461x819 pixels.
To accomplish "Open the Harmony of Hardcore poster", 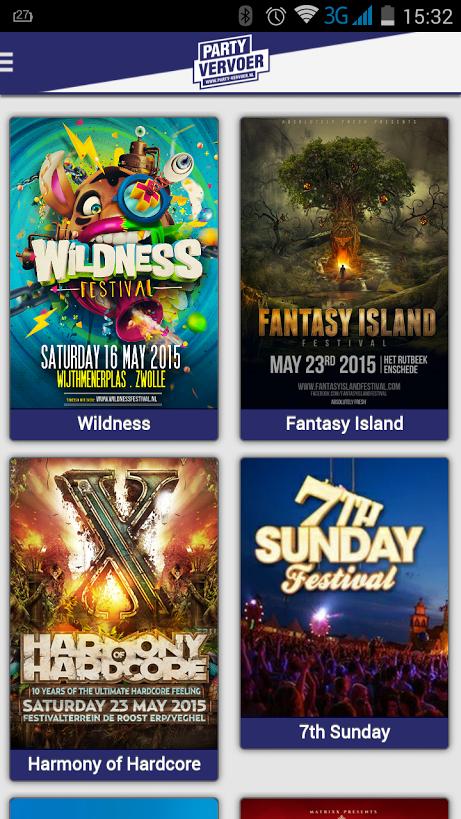I will 114,603.
